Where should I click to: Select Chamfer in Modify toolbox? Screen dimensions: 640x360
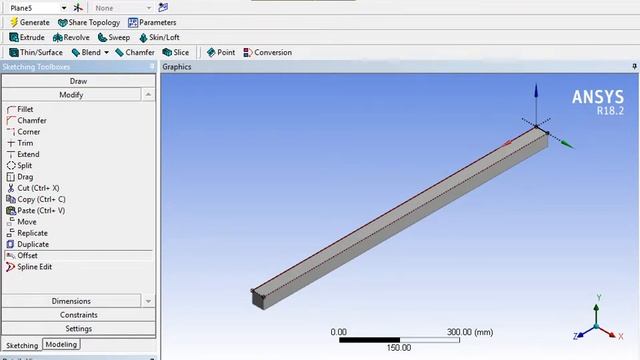pyautogui.click(x=27, y=120)
